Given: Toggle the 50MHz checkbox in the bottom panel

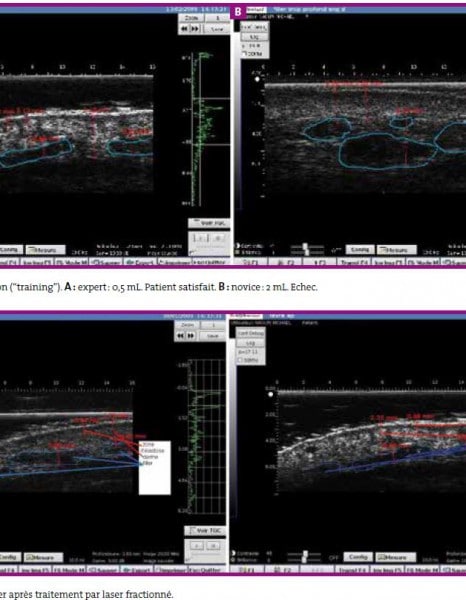Looking at the screenshot, I should pyautogui.click(x=240, y=360).
